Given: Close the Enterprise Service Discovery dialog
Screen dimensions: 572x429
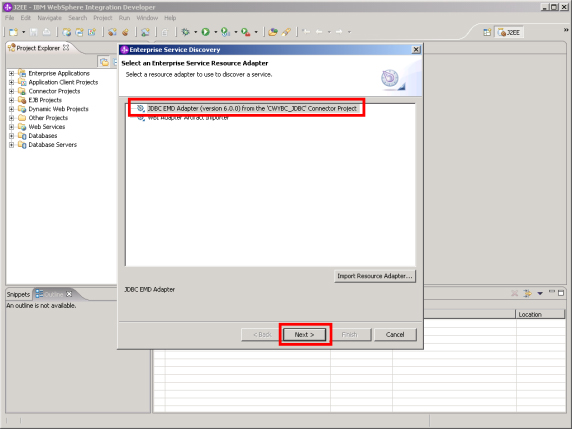Looking at the screenshot, I should tap(416, 50).
